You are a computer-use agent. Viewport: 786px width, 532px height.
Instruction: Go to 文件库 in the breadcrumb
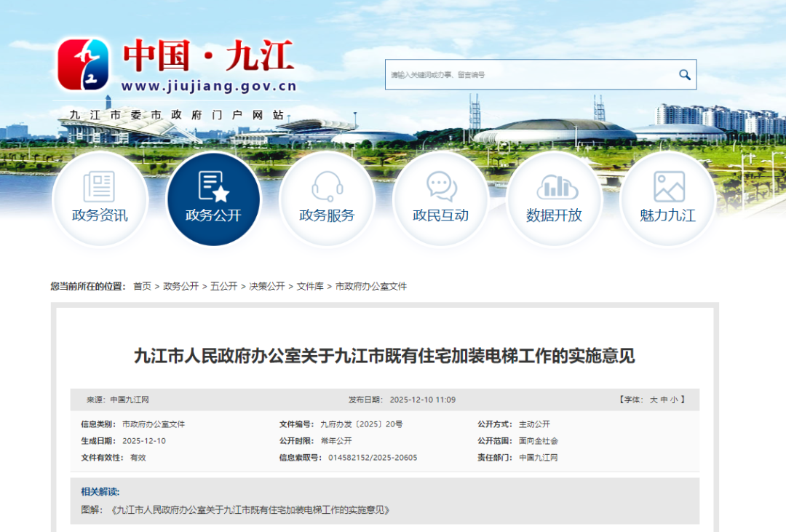point(310,286)
